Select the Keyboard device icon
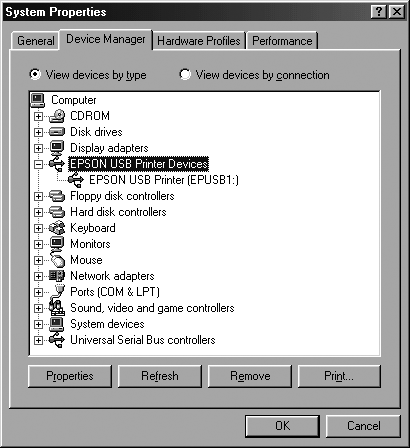 coord(57,228)
